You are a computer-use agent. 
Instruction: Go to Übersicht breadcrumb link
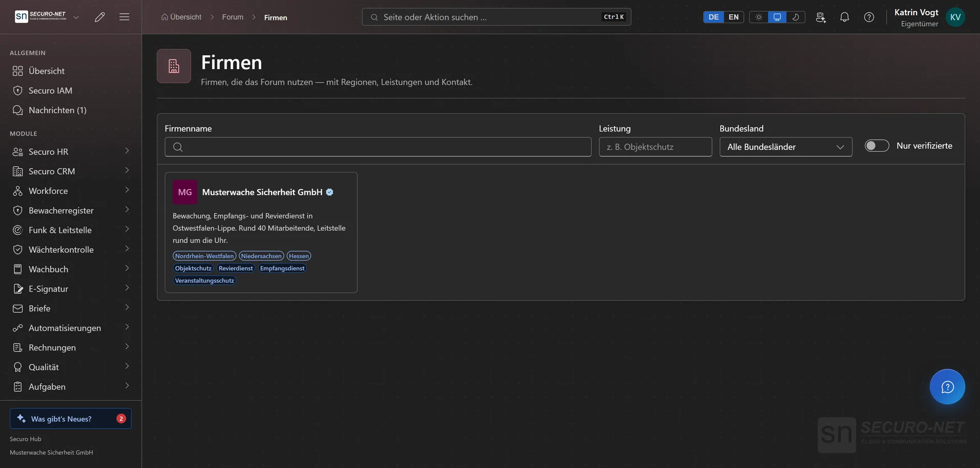pos(181,17)
